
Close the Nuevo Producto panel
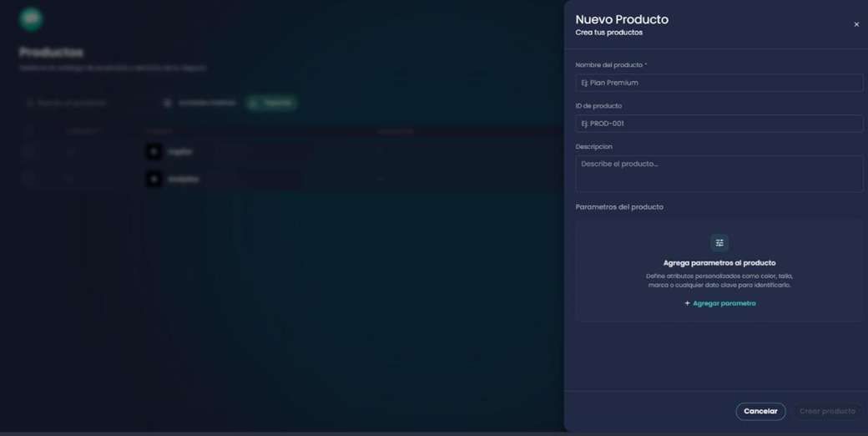tap(856, 24)
